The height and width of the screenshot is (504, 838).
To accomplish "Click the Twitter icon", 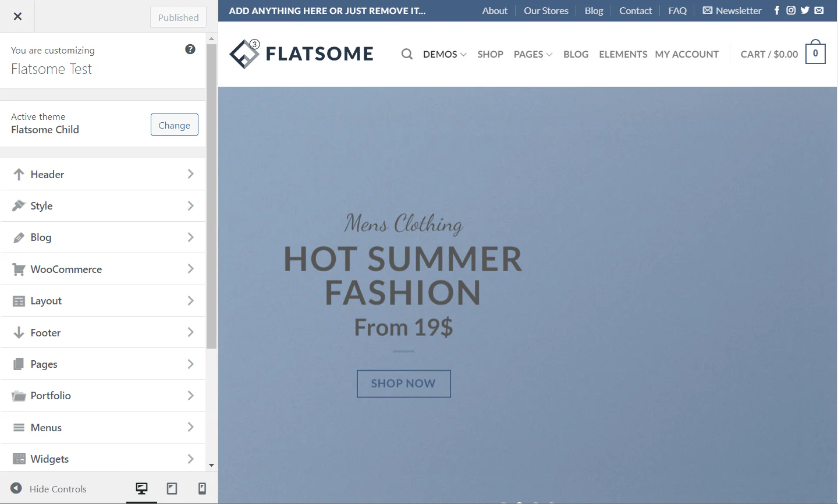I will point(805,10).
